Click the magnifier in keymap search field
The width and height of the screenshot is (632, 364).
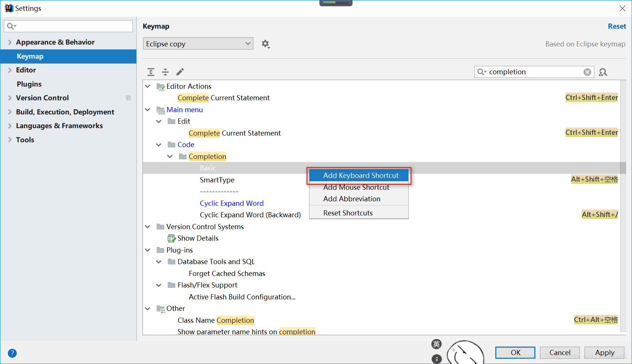click(482, 72)
